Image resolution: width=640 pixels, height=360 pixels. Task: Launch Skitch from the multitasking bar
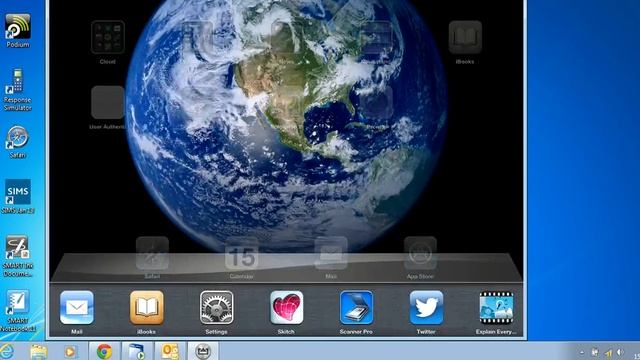click(287, 308)
